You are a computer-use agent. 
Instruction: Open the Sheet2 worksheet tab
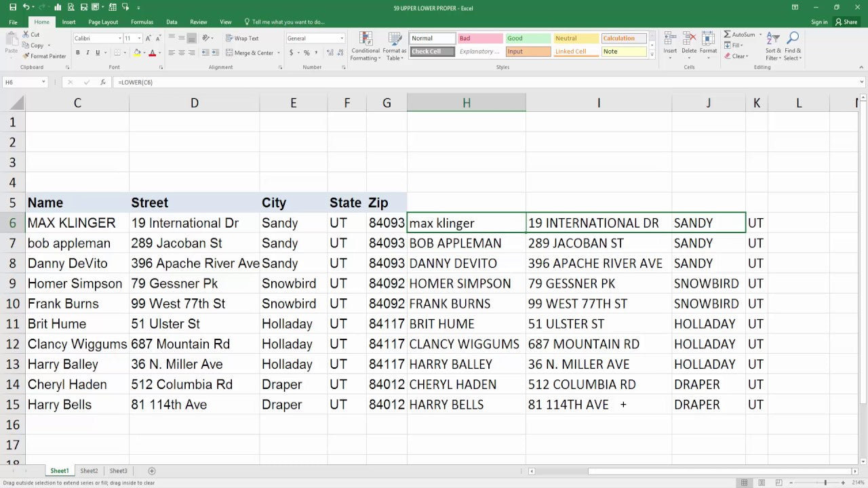tap(89, 470)
